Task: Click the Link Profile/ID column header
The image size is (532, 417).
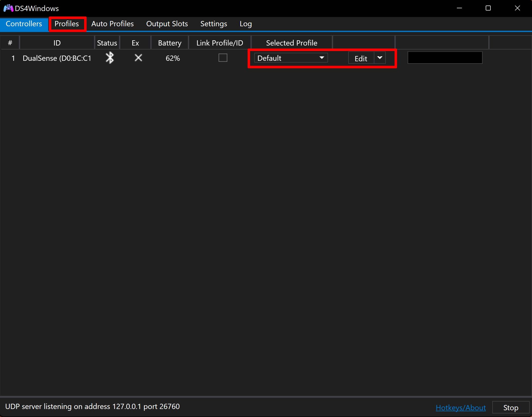Action: [220, 43]
